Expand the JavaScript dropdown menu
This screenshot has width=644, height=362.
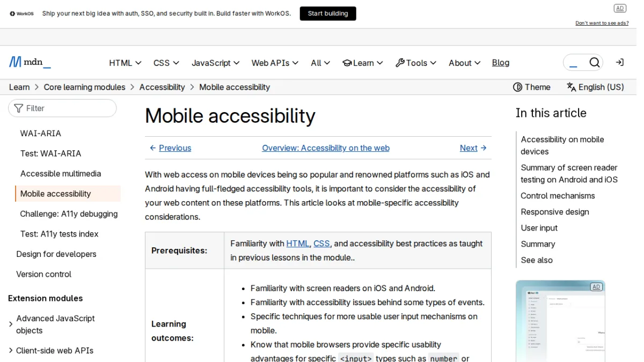click(215, 63)
